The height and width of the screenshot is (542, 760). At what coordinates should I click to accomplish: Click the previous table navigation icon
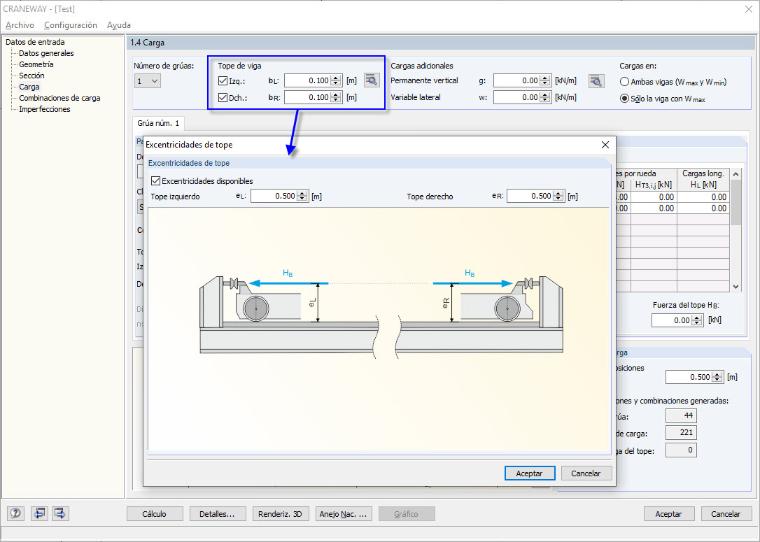39,513
